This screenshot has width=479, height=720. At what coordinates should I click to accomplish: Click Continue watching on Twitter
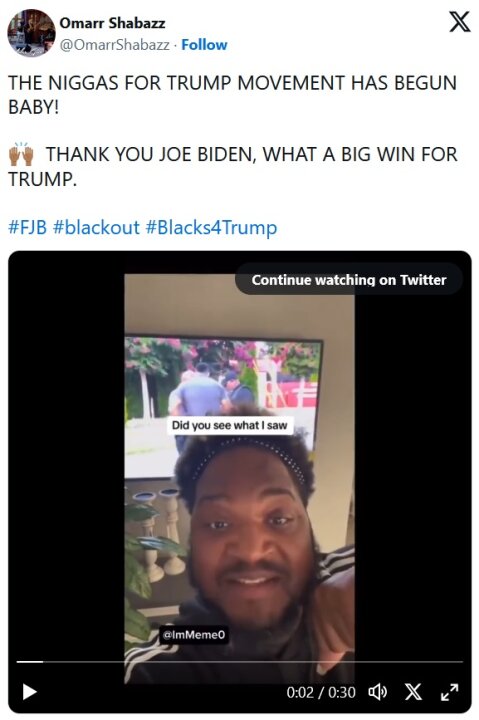349,280
